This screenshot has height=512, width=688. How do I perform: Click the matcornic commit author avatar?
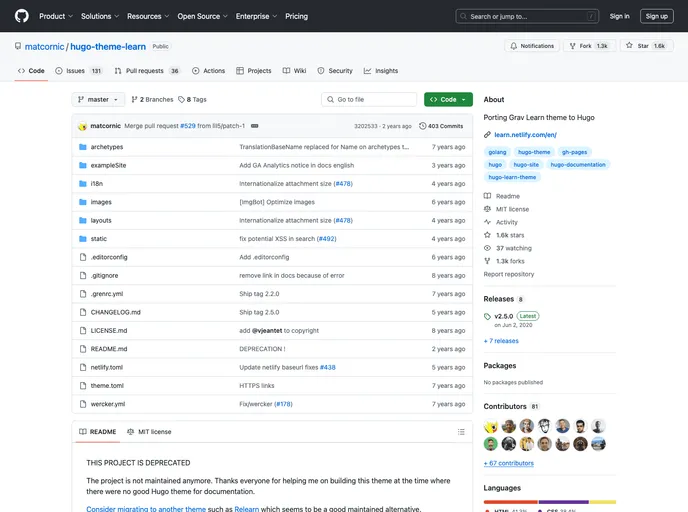tap(82, 126)
